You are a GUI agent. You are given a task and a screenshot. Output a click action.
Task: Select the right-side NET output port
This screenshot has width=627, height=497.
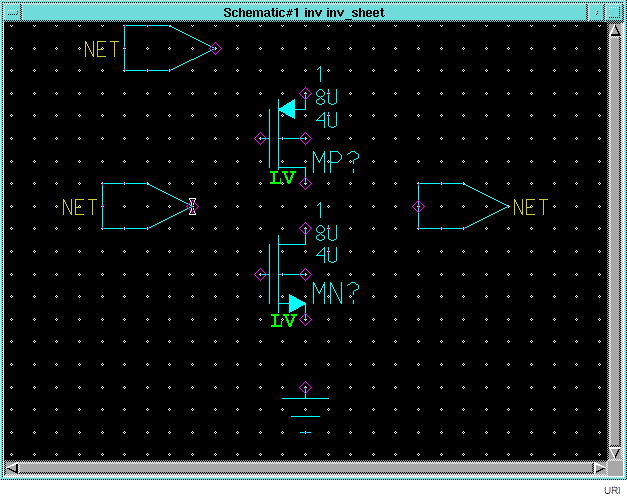458,206
